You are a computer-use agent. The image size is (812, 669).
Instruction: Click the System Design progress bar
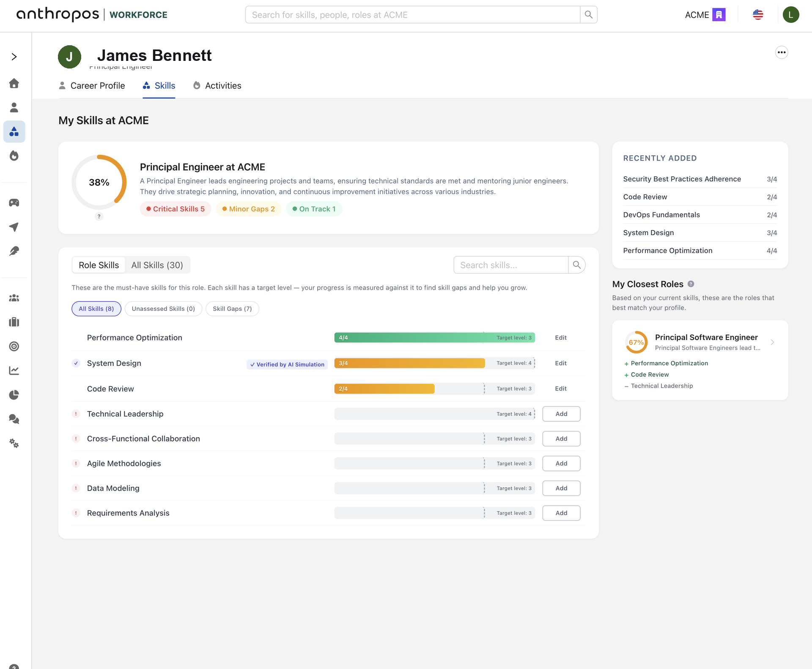click(434, 363)
